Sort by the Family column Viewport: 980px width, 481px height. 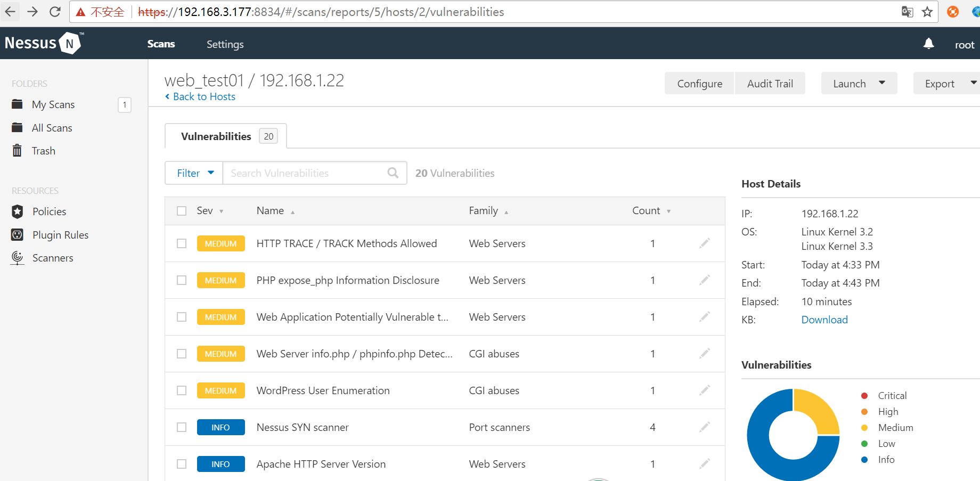click(x=488, y=211)
